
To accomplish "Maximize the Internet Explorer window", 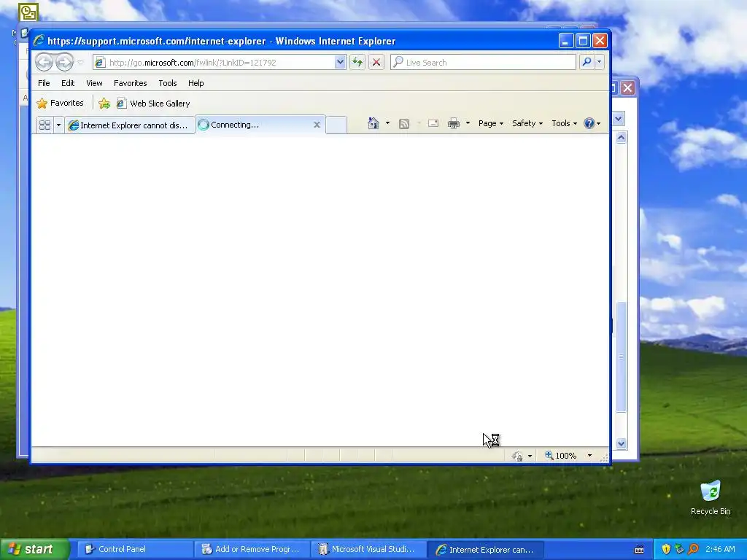I will click(x=583, y=41).
